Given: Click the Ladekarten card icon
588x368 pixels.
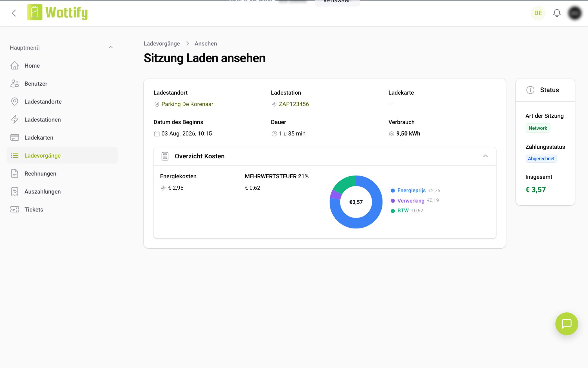Looking at the screenshot, I should [x=15, y=137].
